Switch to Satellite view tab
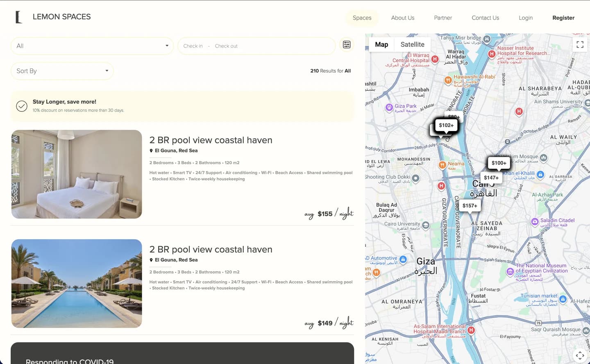590x364 pixels. pyautogui.click(x=412, y=45)
